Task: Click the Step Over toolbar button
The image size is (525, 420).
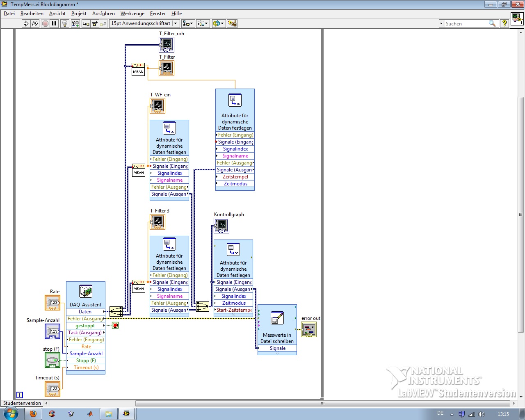Action: coord(95,23)
